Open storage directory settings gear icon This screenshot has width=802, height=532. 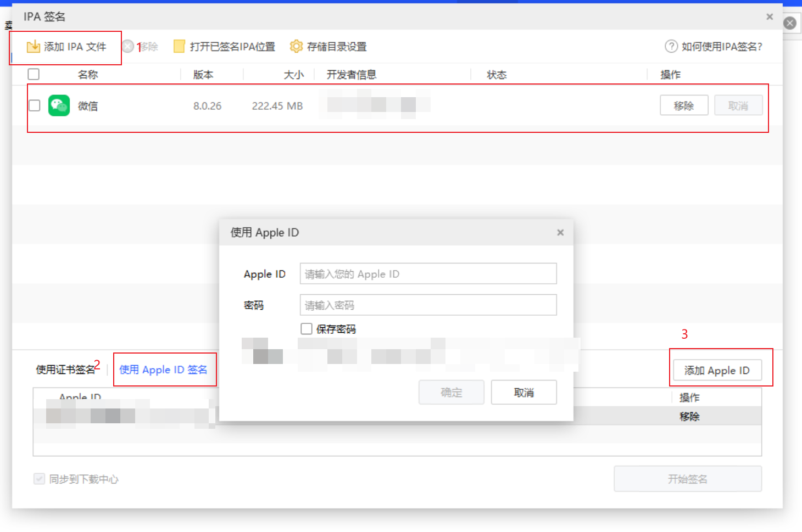point(296,47)
